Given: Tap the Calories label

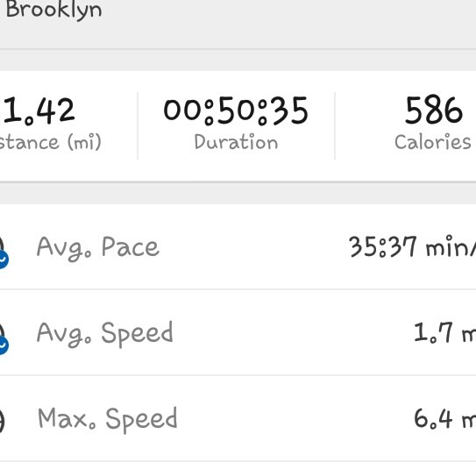Looking at the screenshot, I should pos(433,142).
